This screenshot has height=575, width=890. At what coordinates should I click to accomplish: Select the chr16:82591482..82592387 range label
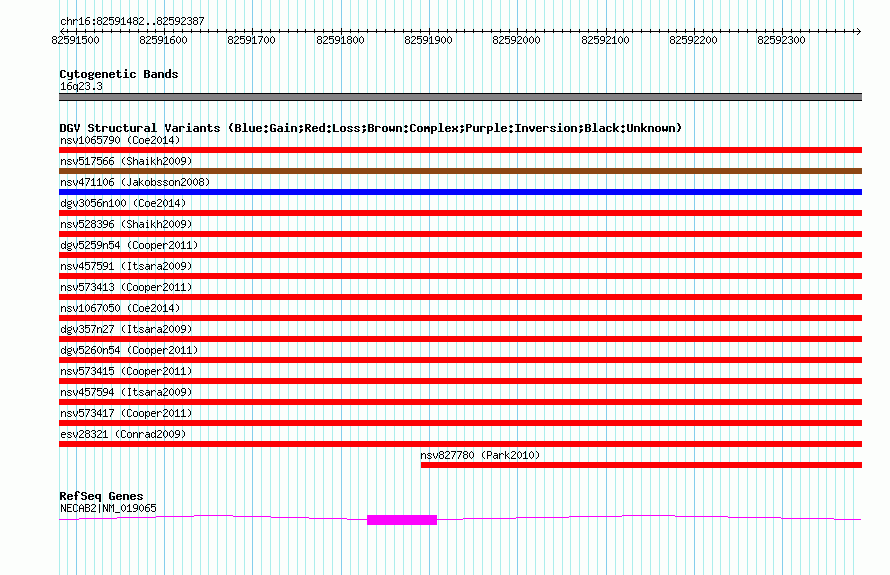[132, 21]
